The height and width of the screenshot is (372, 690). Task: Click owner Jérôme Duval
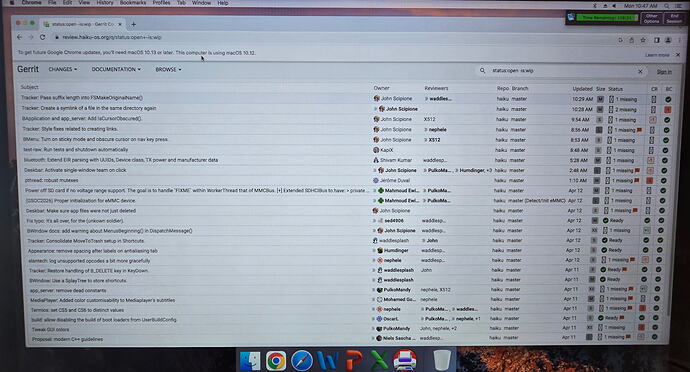point(395,180)
